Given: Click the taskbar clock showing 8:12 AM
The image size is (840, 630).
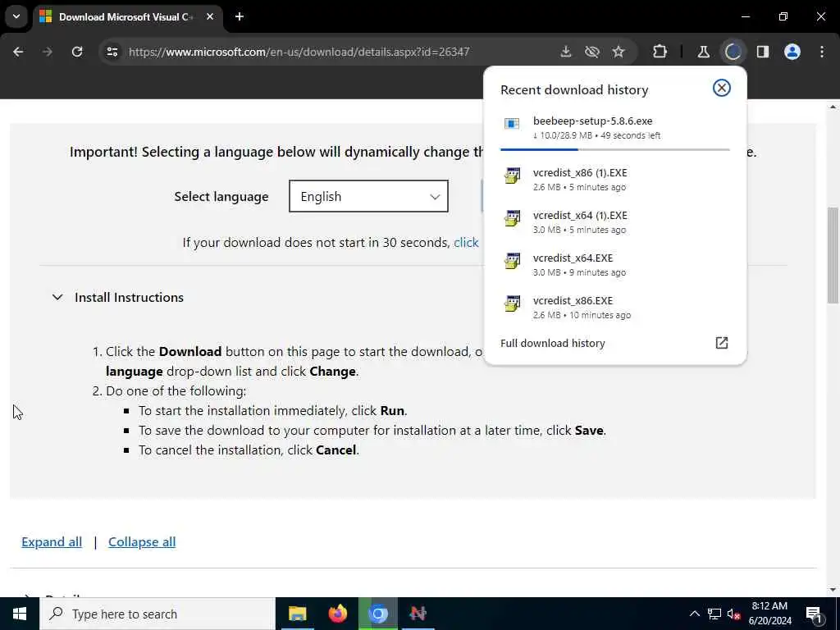Looking at the screenshot, I should [769, 614].
